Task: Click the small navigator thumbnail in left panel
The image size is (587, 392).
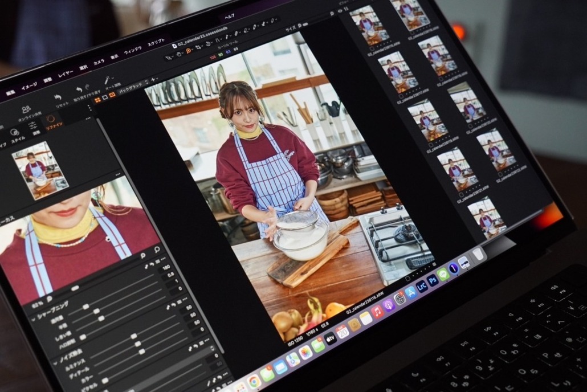Action: click(x=40, y=170)
